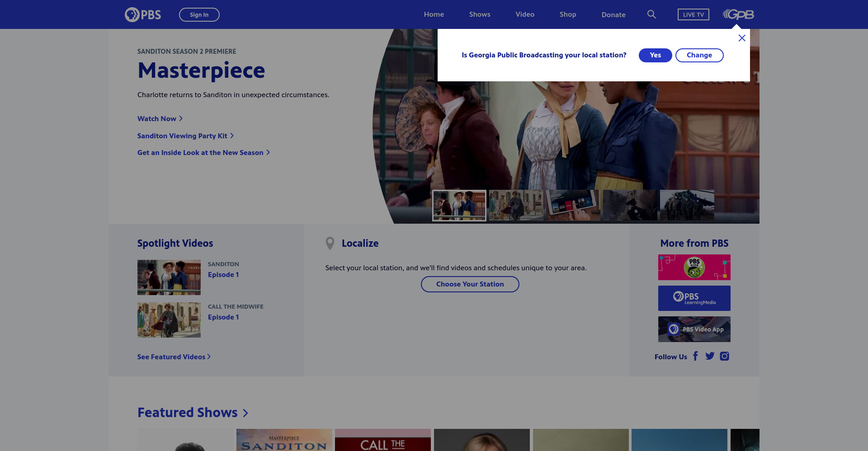
Task: Open the Featured Shows heading link
Action: (193, 413)
